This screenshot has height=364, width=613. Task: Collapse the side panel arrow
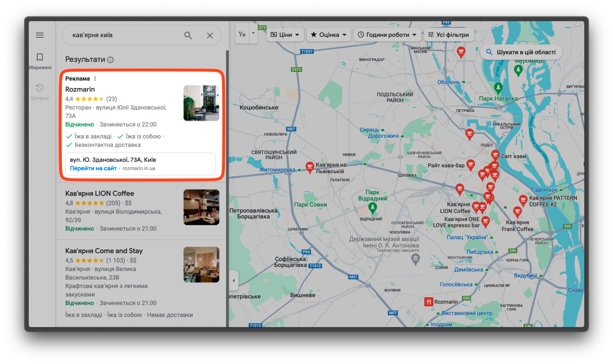tap(233, 280)
